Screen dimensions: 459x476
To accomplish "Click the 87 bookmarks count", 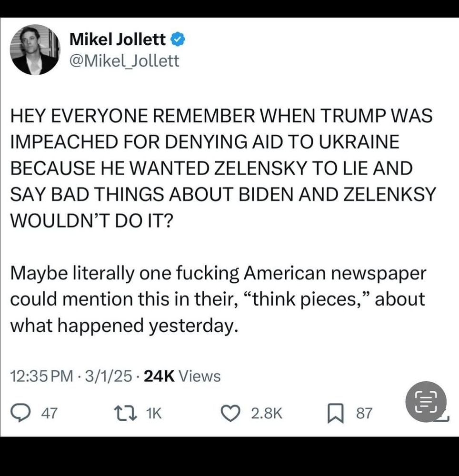I will click(x=364, y=413).
